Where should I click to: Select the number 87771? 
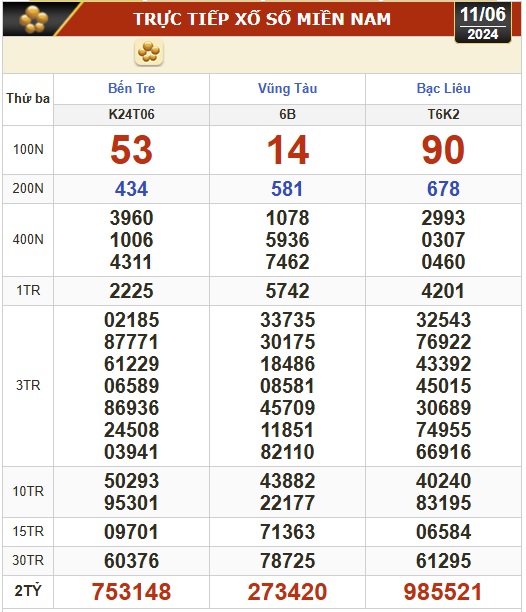coord(132,342)
